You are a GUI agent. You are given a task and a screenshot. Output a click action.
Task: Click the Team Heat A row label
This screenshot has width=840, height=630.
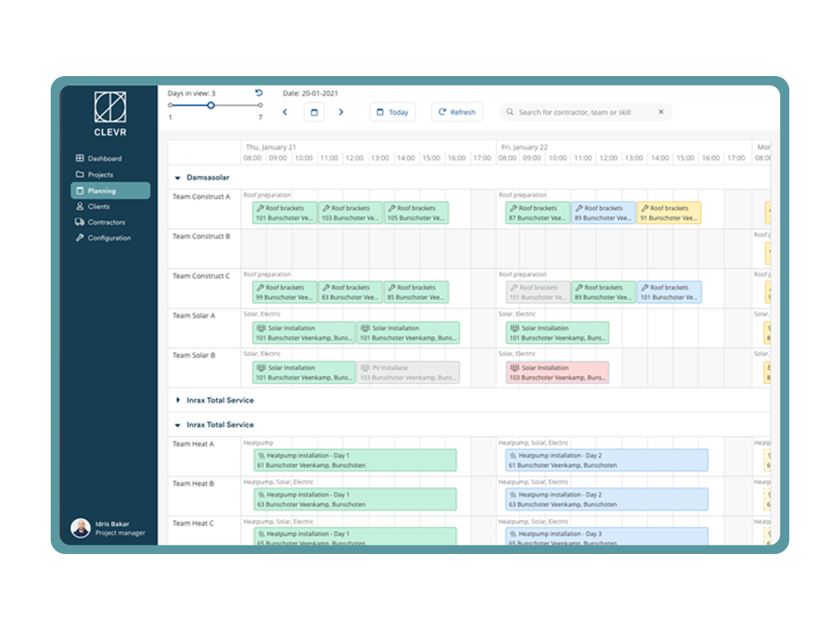tap(193, 444)
